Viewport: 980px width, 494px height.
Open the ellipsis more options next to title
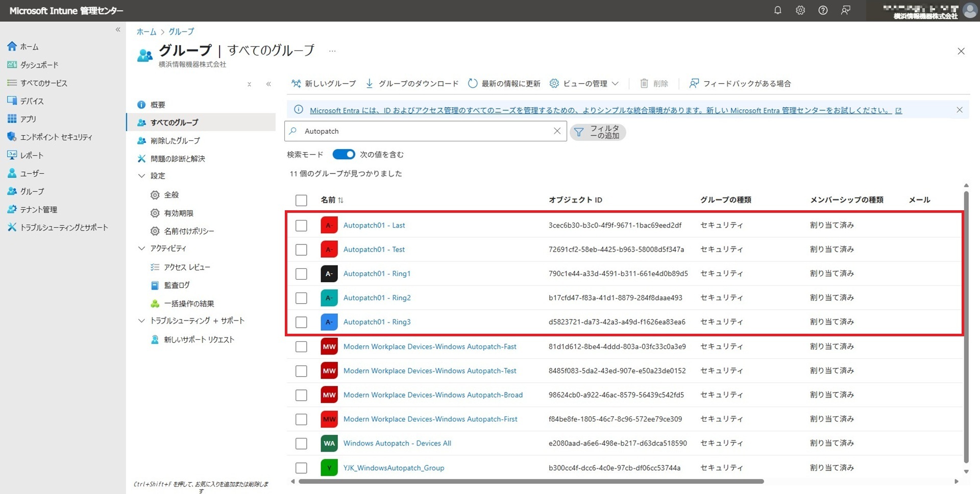pyautogui.click(x=332, y=51)
